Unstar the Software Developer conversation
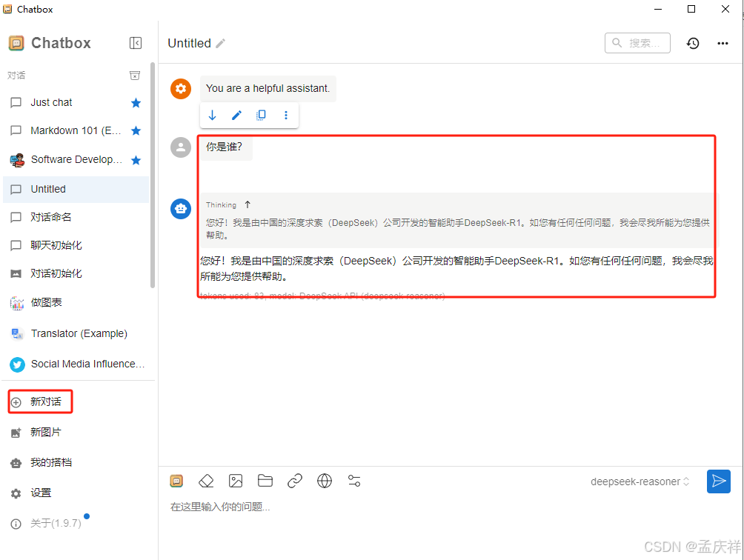744x560 pixels. pyautogui.click(x=136, y=160)
